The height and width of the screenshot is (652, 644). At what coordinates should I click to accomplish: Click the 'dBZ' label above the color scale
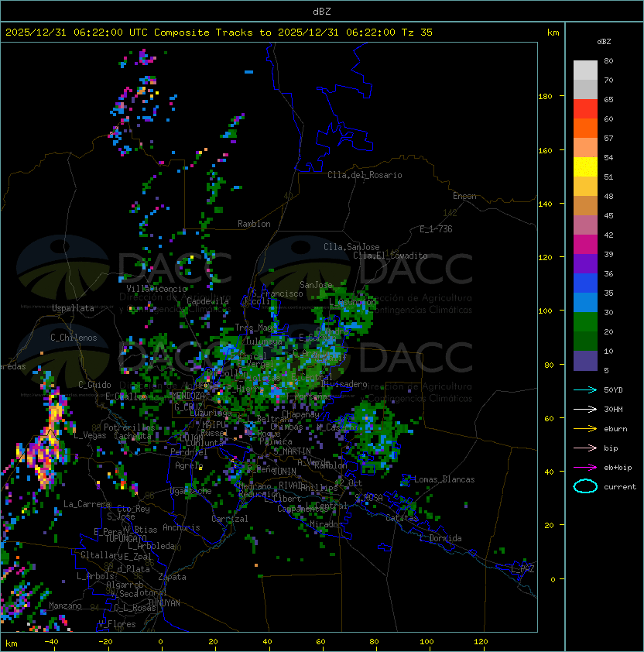pos(604,42)
